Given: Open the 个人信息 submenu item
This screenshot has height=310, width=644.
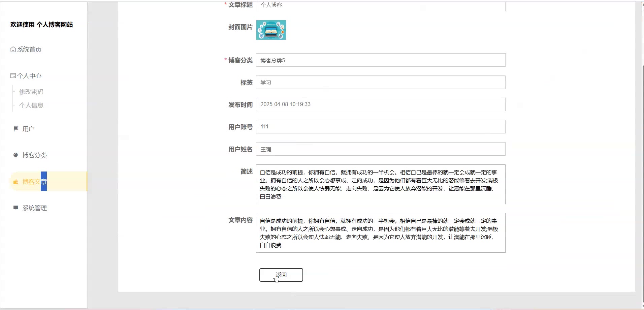Looking at the screenshot, I should (31, 105).
